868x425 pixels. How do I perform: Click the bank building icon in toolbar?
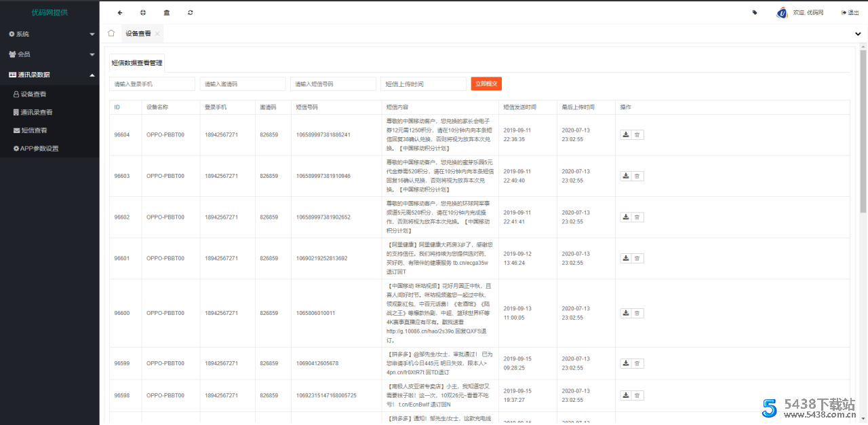tap(167, 12)
